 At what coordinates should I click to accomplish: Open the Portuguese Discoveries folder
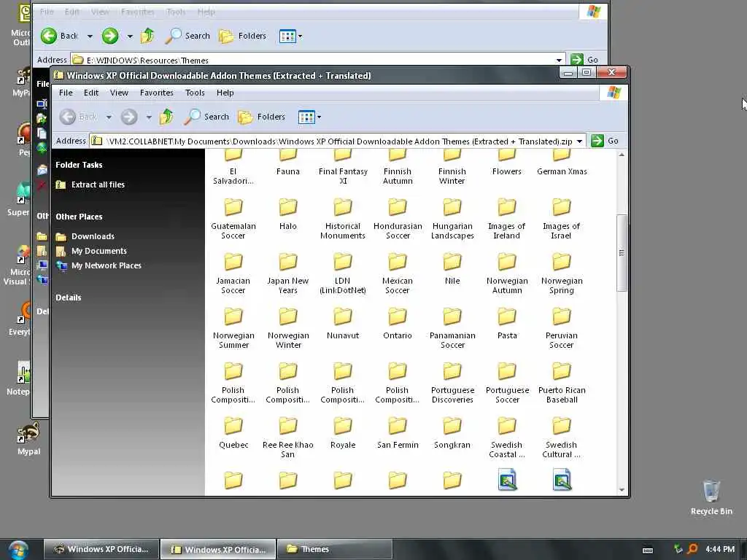[452, 383]
